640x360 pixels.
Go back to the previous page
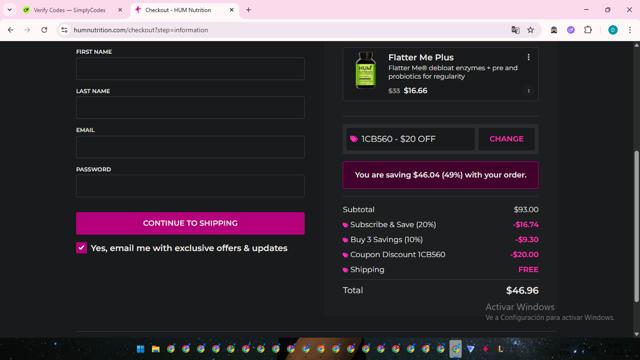click(11, 30)
